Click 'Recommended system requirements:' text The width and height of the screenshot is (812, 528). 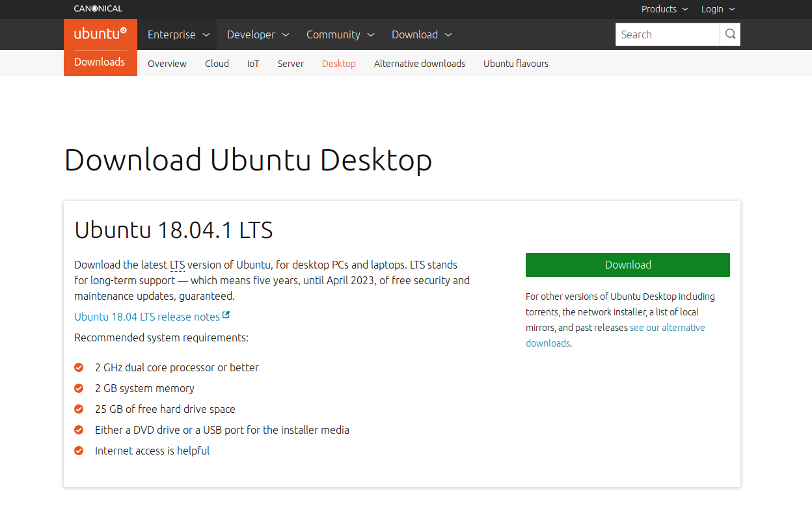161,337
